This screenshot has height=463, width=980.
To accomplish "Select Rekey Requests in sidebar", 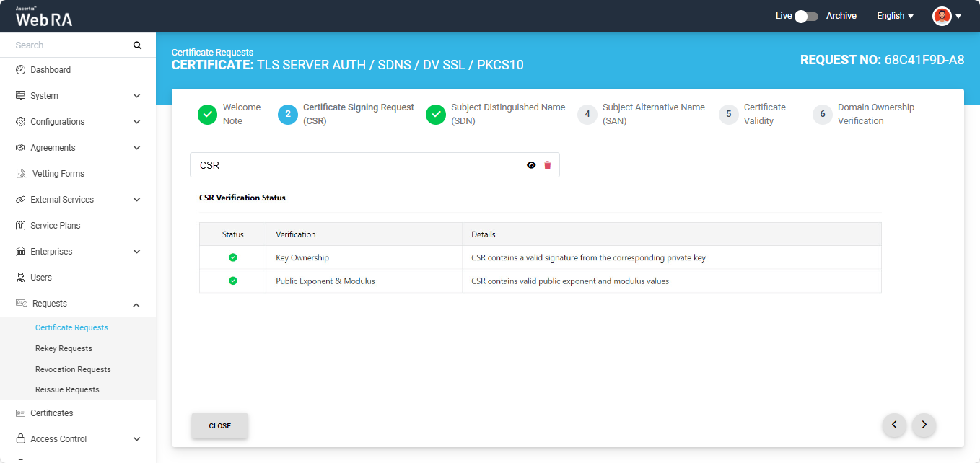I will click(x=64, y=348).
